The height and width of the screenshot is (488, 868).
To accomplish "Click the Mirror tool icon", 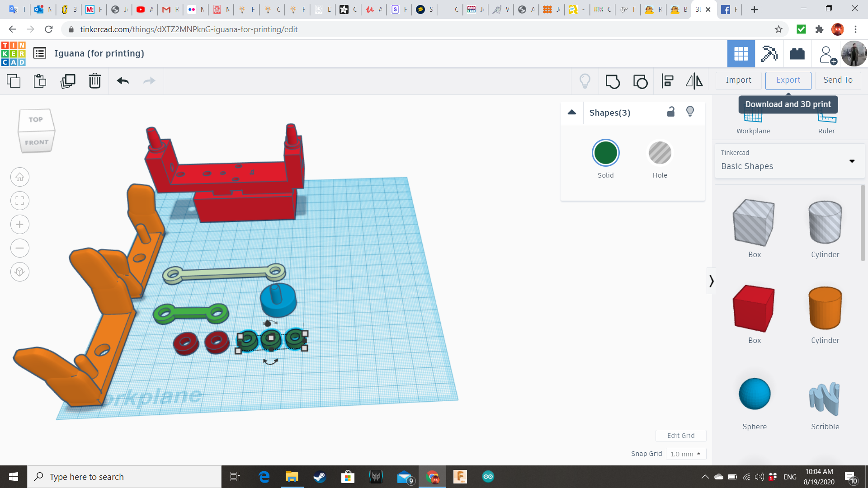I will tap(694, 81).
